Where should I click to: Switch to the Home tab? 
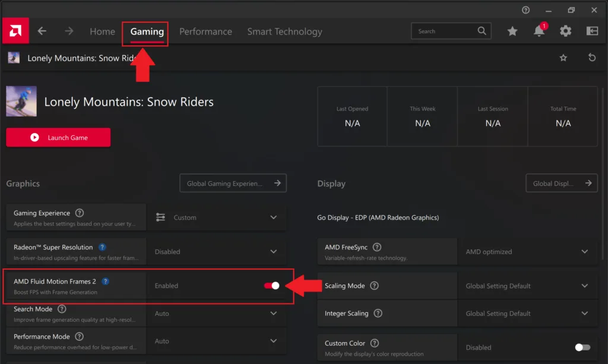102,31
